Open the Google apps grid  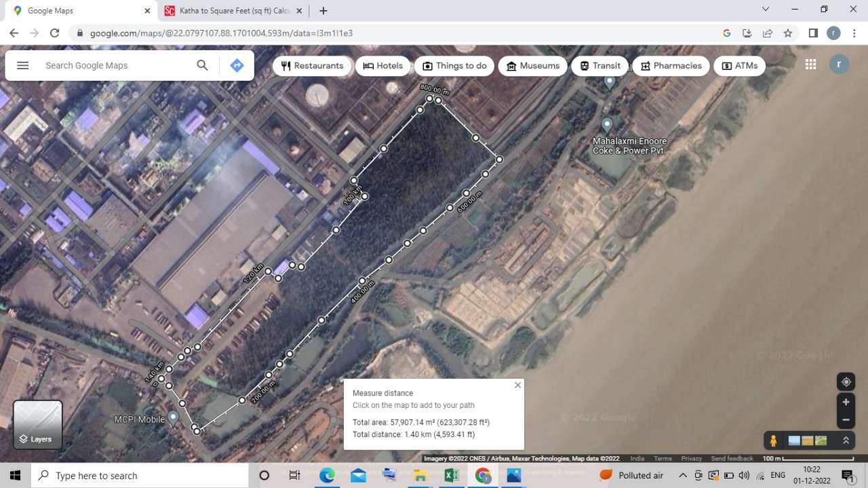click(x=810, y=64)
